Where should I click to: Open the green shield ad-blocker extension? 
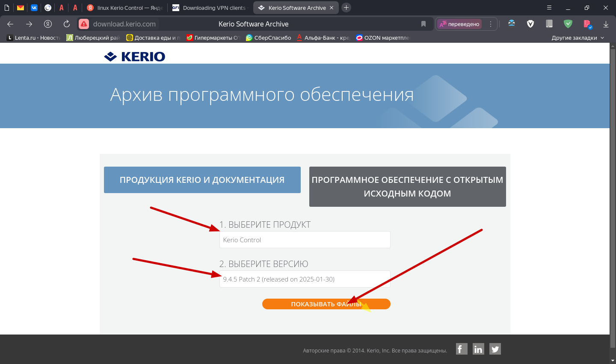[x=568, y=24]
